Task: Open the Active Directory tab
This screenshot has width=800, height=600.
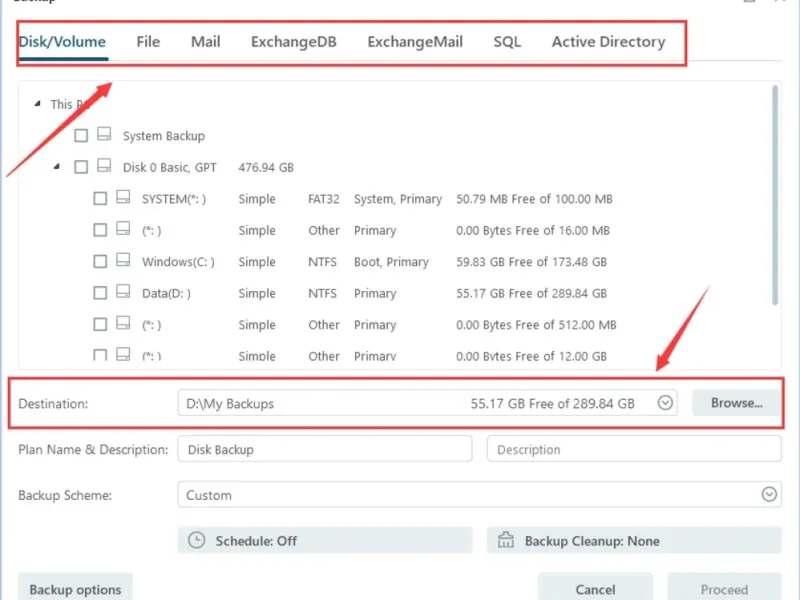Action: coord(608,42)
